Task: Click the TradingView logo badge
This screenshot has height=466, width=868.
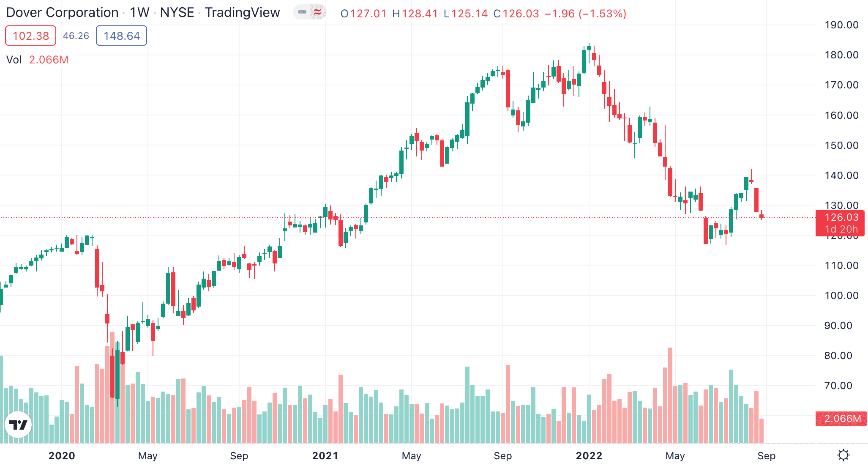Action: pos(18,425)
